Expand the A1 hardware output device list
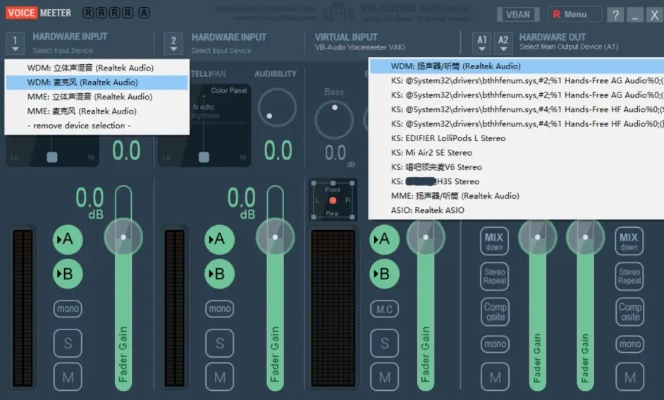This screenshot has width=664, height=400. click(x=481, y=43)
